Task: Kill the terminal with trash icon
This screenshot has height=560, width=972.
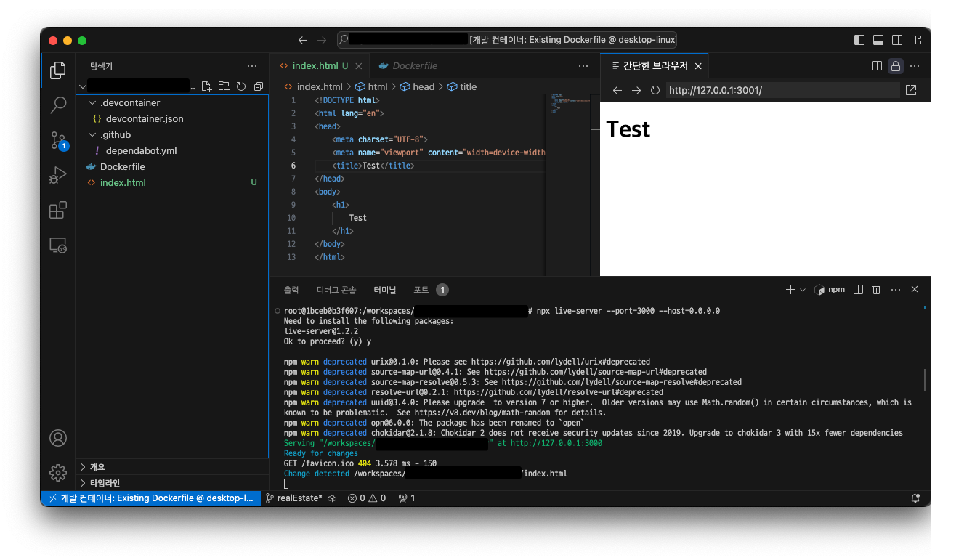Action: point(876,289)
